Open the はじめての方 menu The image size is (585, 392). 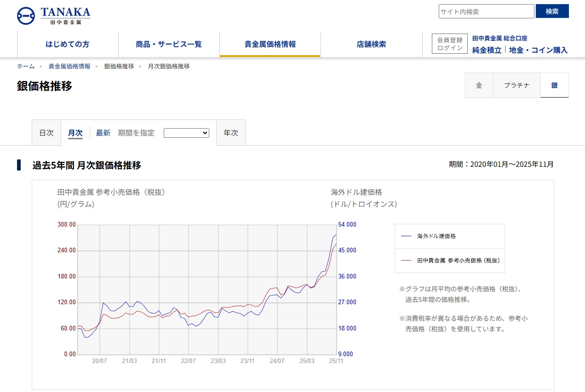(x=68, y=44)
